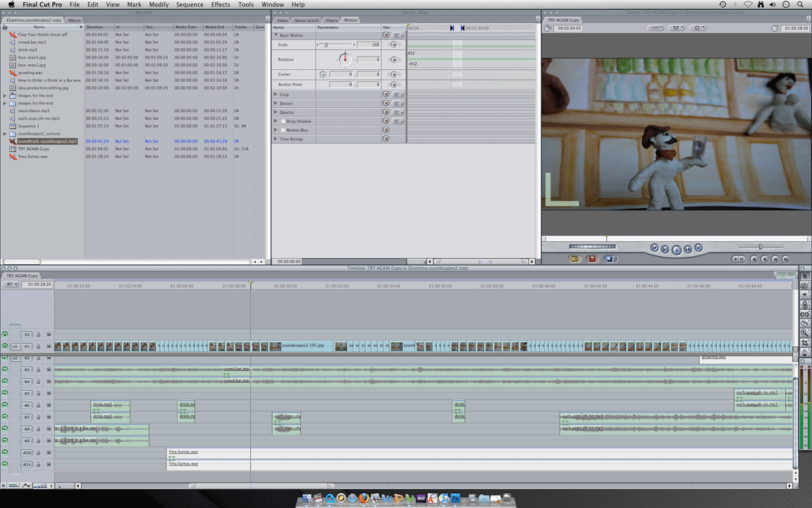Click the A7 destination track button
The image size is (812, 508).
27,417
